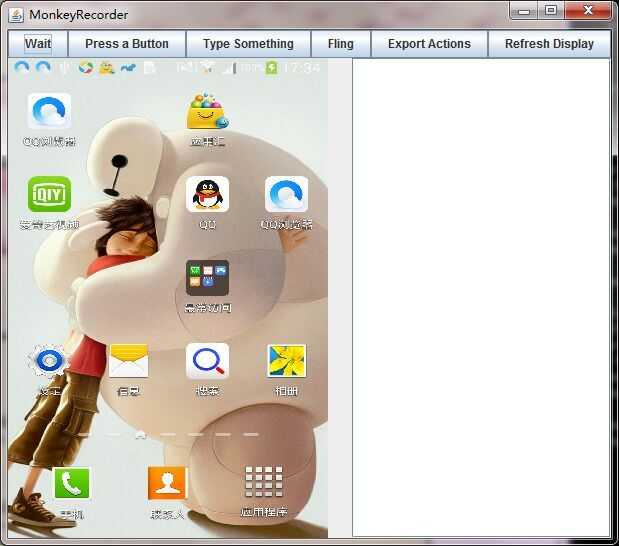The width and height of the screenshot is (619, 546).
Task: Refresh Display of the device
Action: coord(549,43)
